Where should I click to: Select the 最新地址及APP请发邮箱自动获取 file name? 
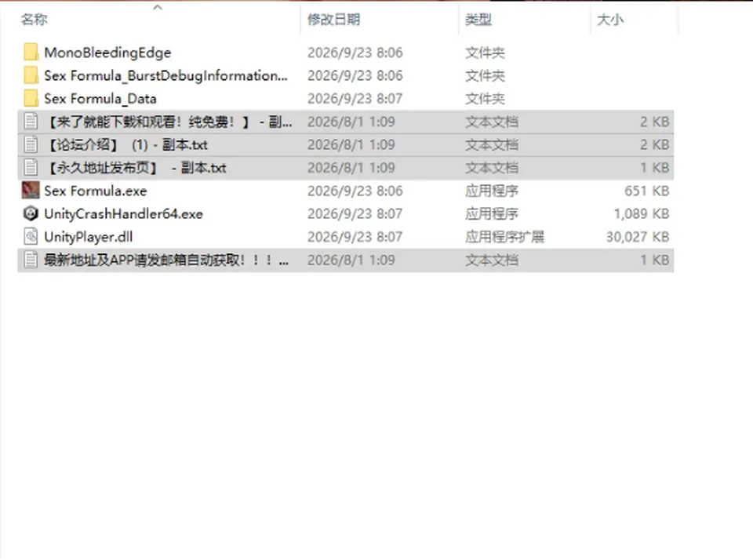click(x=166, y=260)
